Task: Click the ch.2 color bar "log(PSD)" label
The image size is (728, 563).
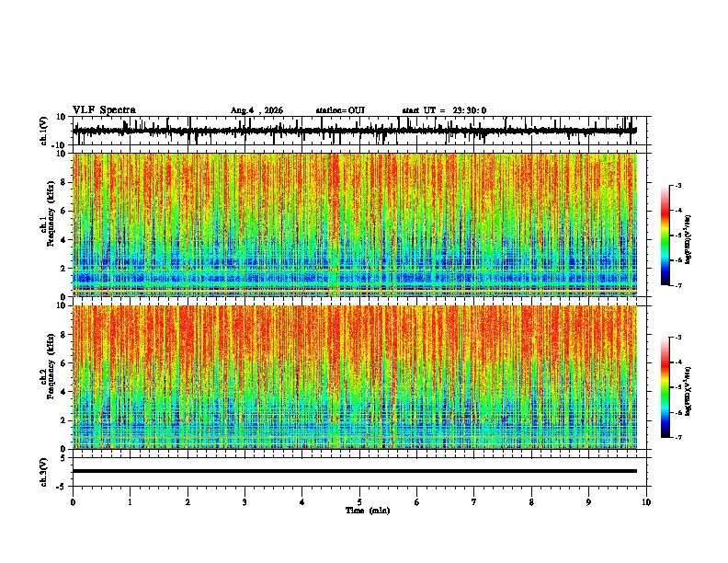Action: click(688, 392)
